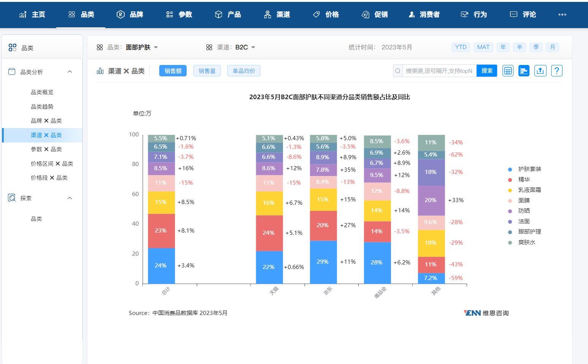Screen dimensions: 588x364
Task: Collapse the 探索 section
Action: [x=70, y=198]
